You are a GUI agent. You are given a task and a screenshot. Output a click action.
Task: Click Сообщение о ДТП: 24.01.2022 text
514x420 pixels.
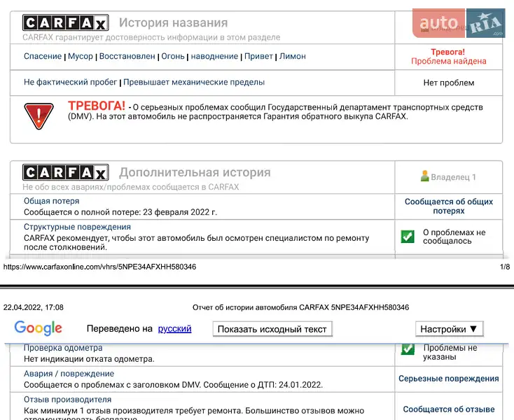coord(263,384)
